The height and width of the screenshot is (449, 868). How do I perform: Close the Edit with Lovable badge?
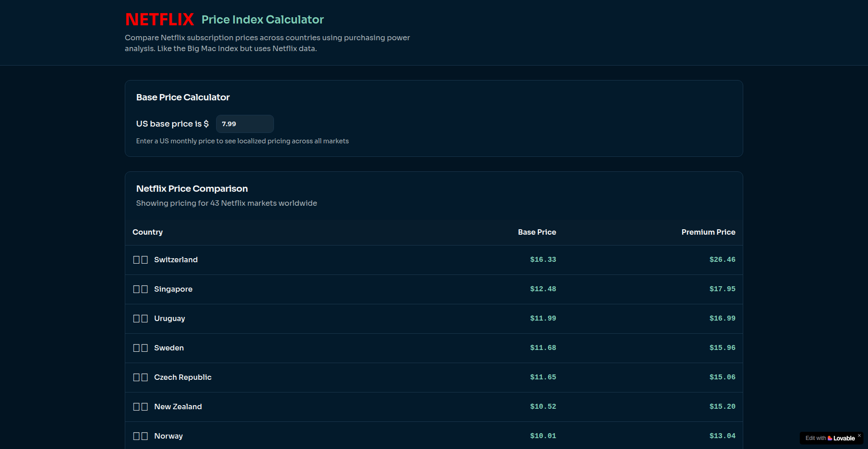pos(859,435)
